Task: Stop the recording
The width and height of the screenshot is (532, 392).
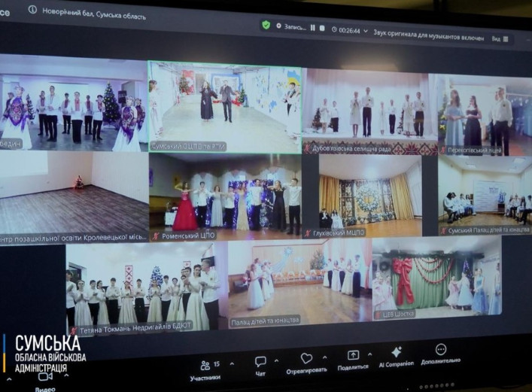Action: coord(322,29)
